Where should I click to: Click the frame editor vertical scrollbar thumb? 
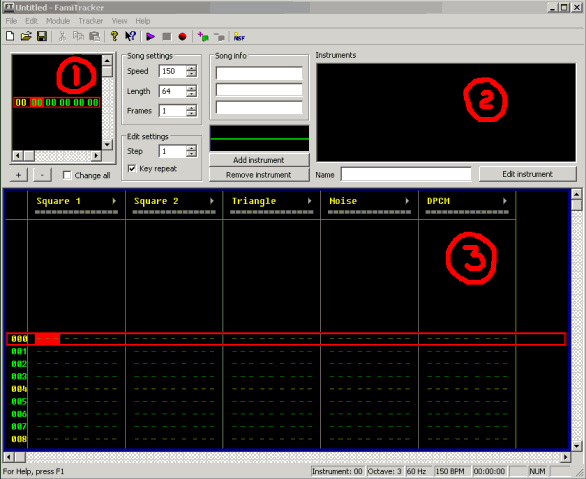[107, 71]
